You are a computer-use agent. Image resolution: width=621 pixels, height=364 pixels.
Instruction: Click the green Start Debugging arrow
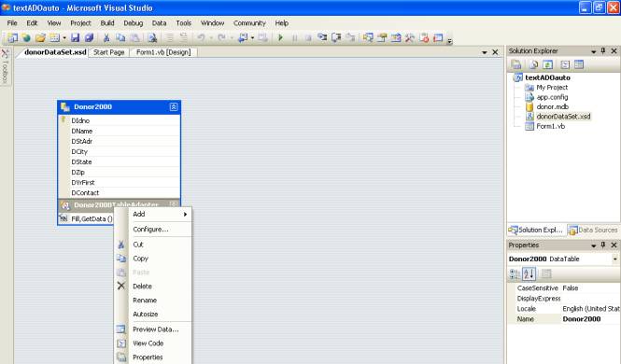pos(280,38)
